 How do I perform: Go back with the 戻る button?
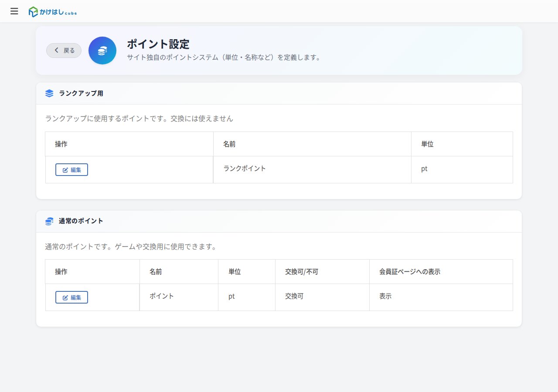pyautogui.click(x=64, y=51)
